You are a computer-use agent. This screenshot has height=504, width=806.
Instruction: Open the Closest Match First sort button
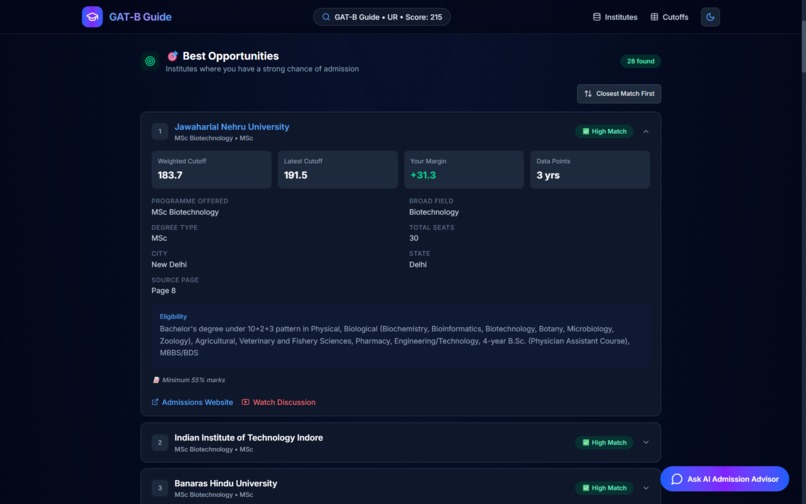pyautogui.click(x=619, y=94)
